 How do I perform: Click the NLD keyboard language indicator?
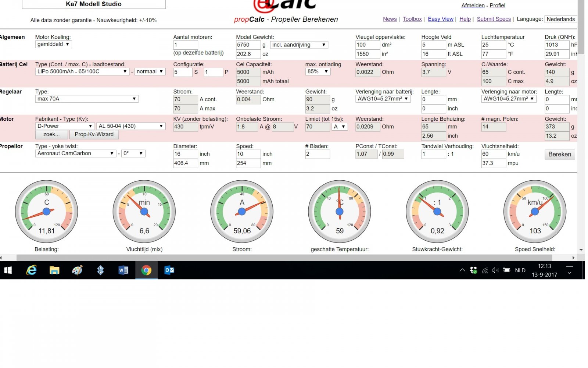520,270
